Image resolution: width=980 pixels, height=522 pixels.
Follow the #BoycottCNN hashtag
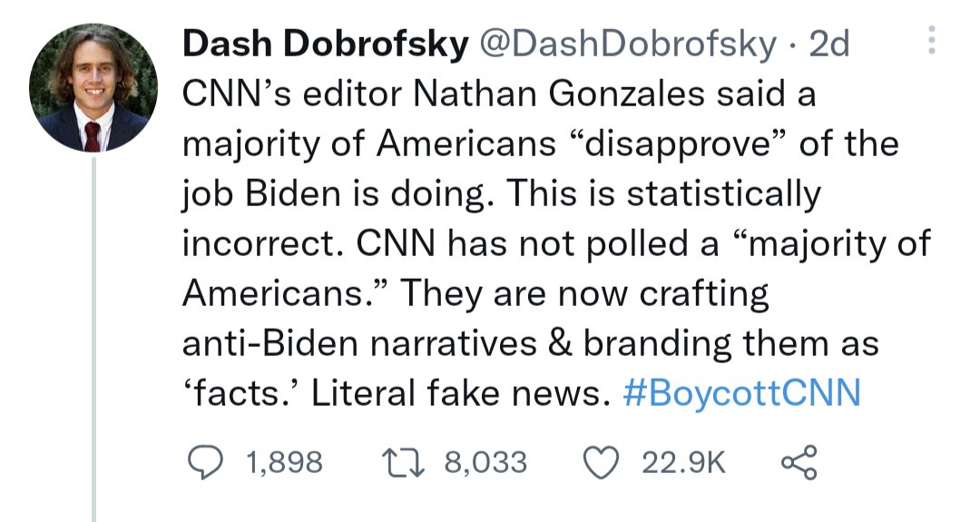pyautogui.click(x=741, y=394)
